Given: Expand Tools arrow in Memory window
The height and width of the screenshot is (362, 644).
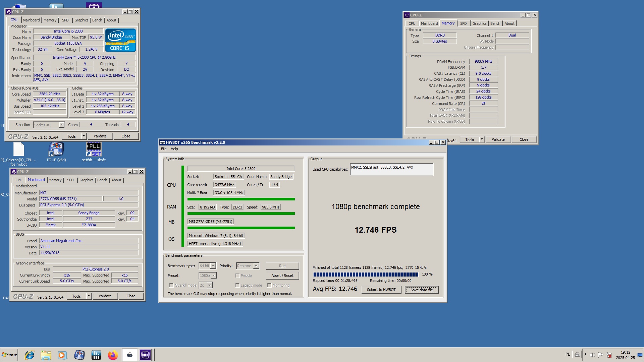Looking at the screenshot, I should pyautogui.click(x=482, y=139).
